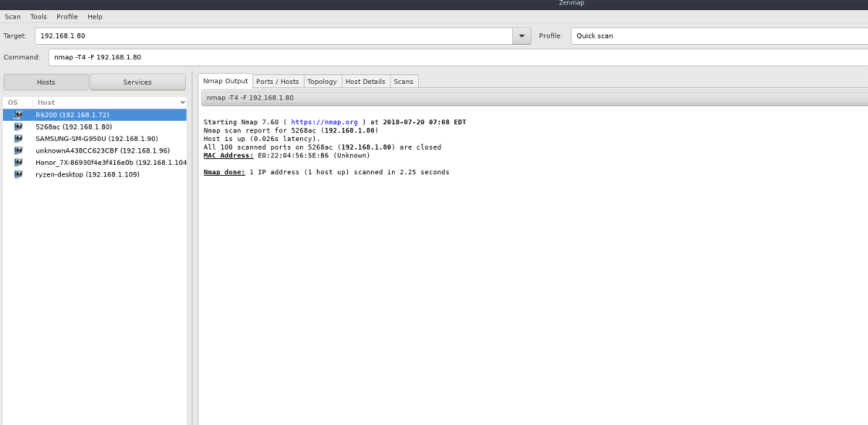Open the Host Details tab

click(x=365, y=81)
